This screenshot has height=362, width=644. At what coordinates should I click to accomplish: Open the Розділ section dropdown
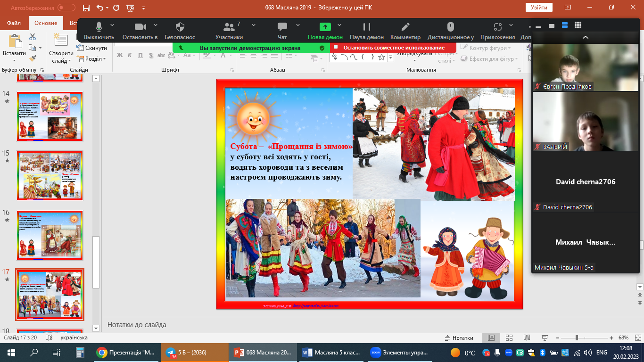(91, 59)
